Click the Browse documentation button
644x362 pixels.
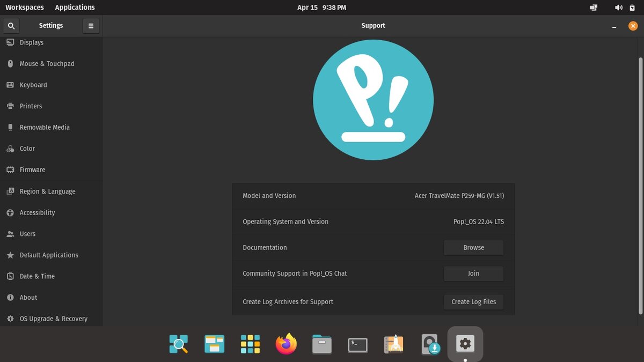pos(473,248)
